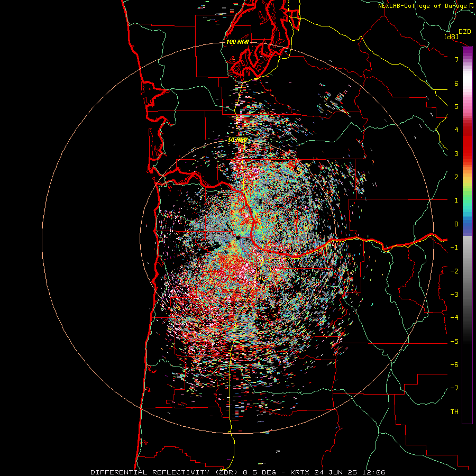Click the 2 value on the color scale
This screenshot has height=476, width=476.
pyautogui.click(x=456, y=177)
